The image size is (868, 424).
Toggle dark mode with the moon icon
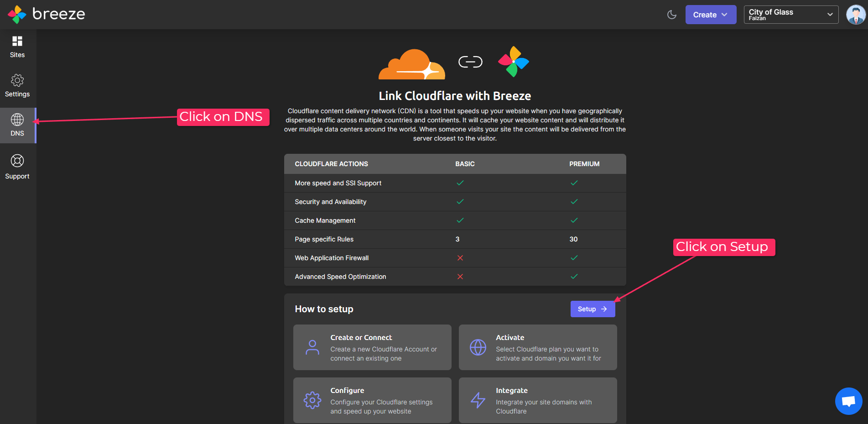point(672,15)
